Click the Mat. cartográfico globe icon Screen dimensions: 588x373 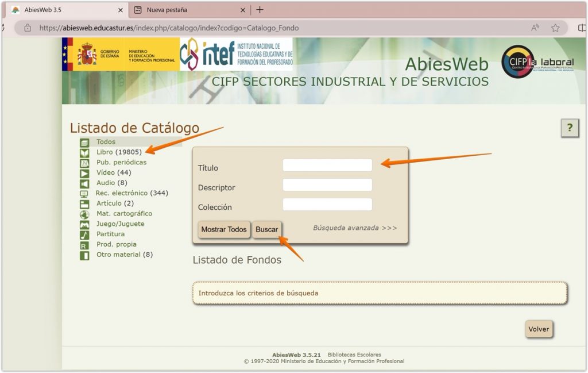click(84, 214)
